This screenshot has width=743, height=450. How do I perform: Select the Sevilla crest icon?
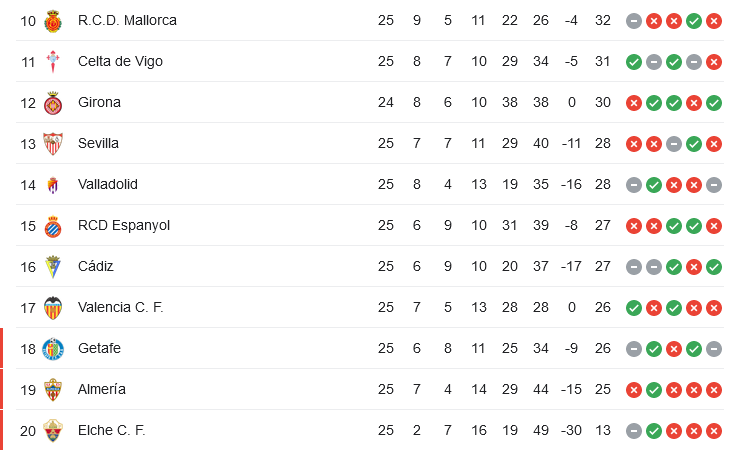53,144
